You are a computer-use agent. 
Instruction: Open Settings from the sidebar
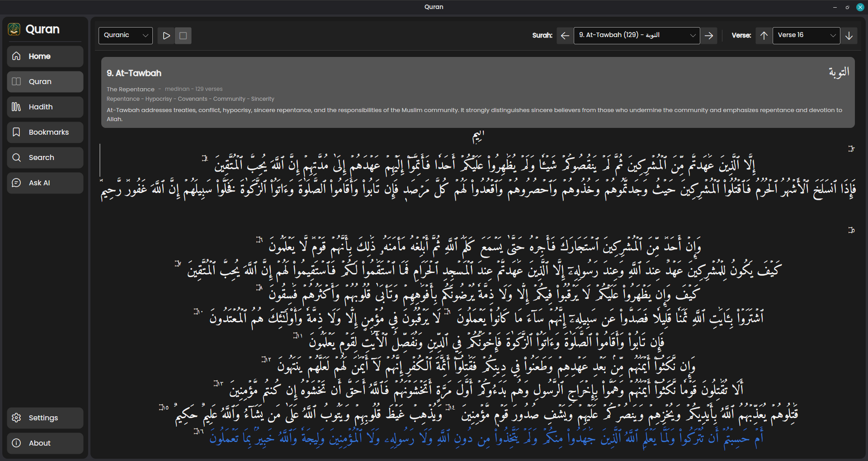45,418
